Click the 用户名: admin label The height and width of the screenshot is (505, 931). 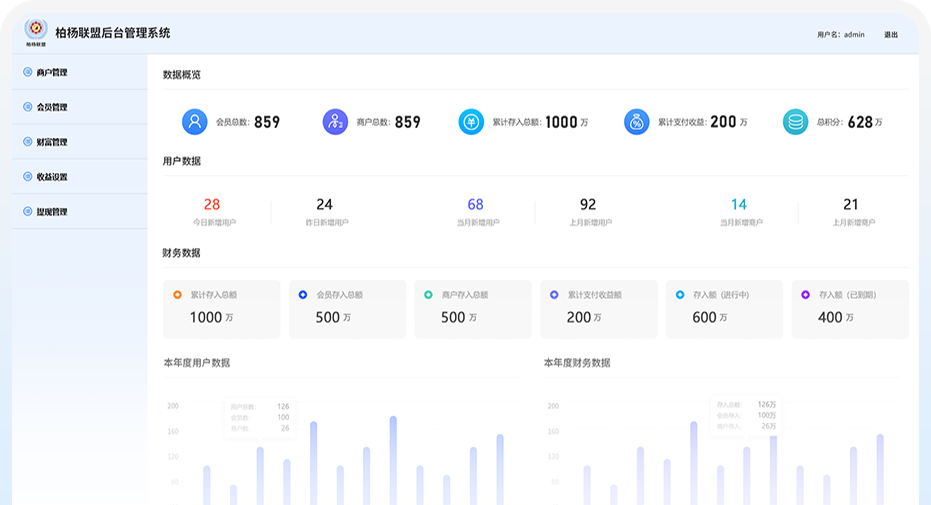coord(840,34)
